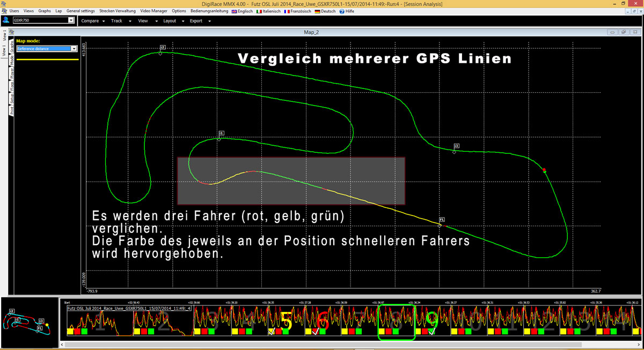This screenshot has width=644, height=350.
Task: Click the red position dot on the track
Action: (544, 170)
